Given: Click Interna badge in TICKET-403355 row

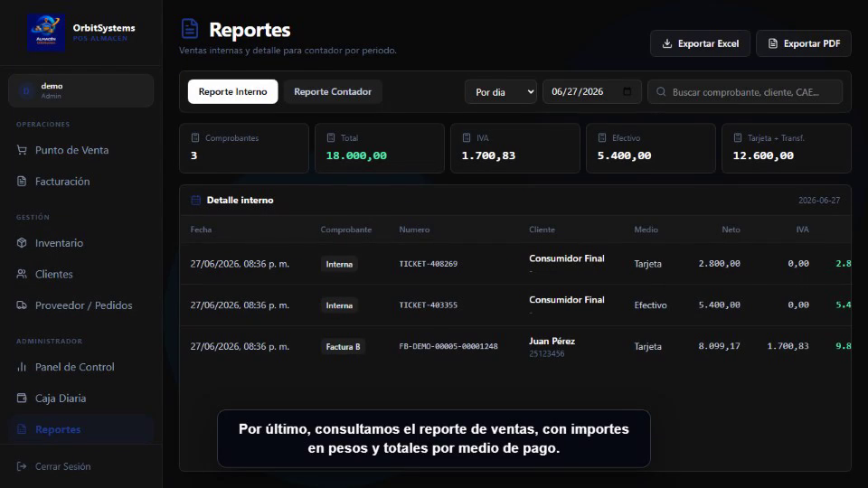Looking at the screenshot, I should (x=339, y=305).
